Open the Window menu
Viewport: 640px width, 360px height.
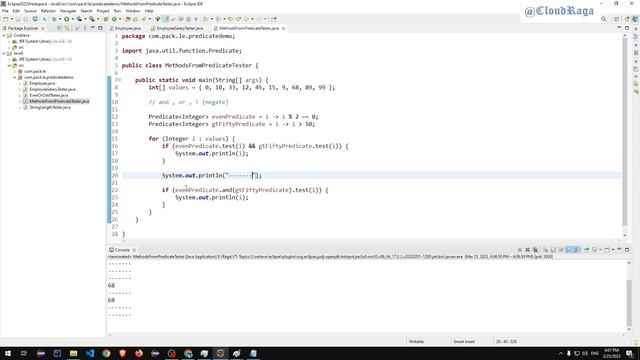click(133, 11)
